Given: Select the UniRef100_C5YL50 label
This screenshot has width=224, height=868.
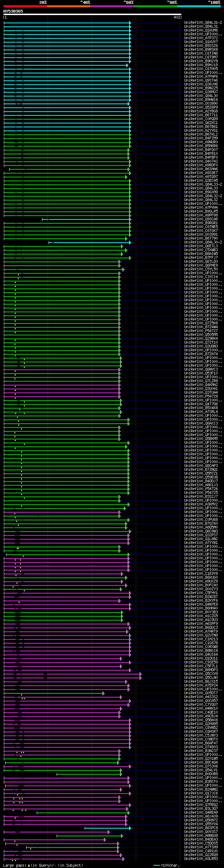Looking at the screenshot, I should [x=201, y=269].
